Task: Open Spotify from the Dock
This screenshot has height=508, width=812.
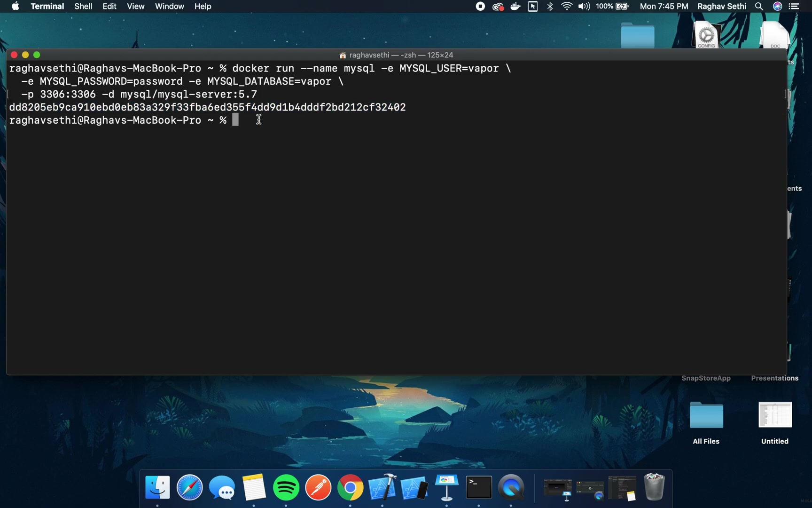Action: (x=286, y=488)
